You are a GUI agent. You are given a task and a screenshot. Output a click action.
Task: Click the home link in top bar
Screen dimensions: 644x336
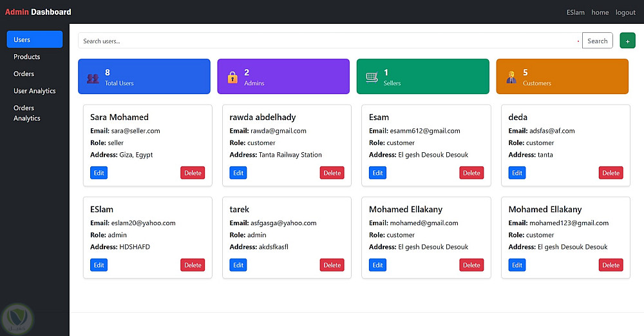pyautogui.click(x=600, y=12)
